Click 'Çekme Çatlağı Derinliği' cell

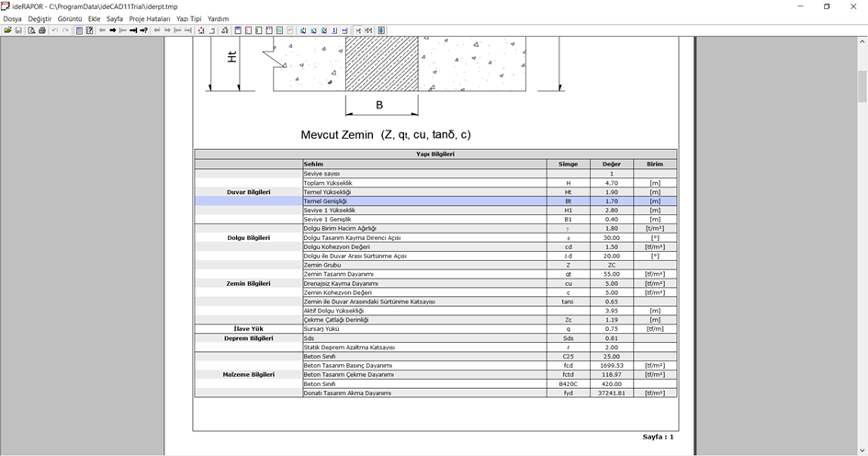pyautogui.click(x=424, y=320)
